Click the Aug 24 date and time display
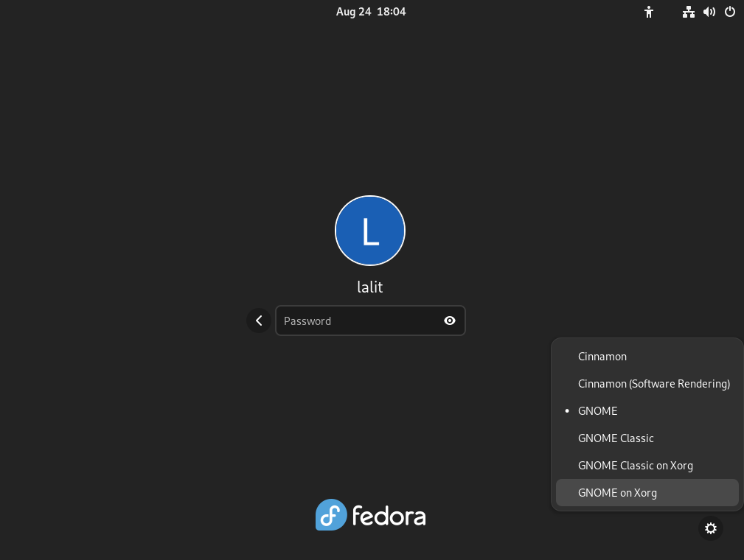 (371, 11)
